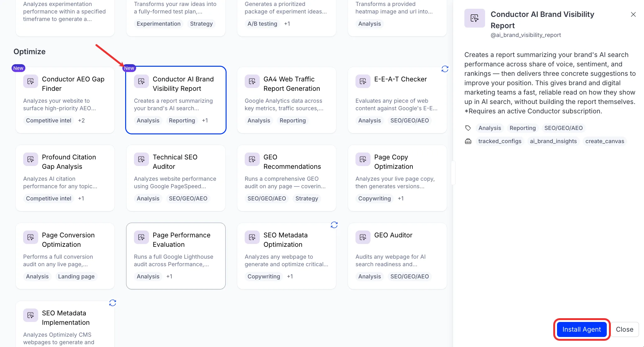Screen dimensions: 644x347
Task: Open the SEO Metadata Implementation card title
Action: coord(66,318)
